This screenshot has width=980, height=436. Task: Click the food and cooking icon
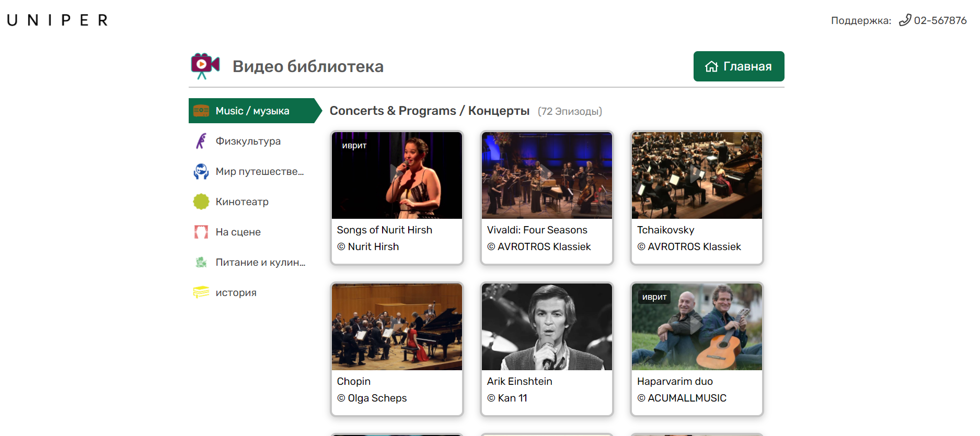tap(201, 262)
